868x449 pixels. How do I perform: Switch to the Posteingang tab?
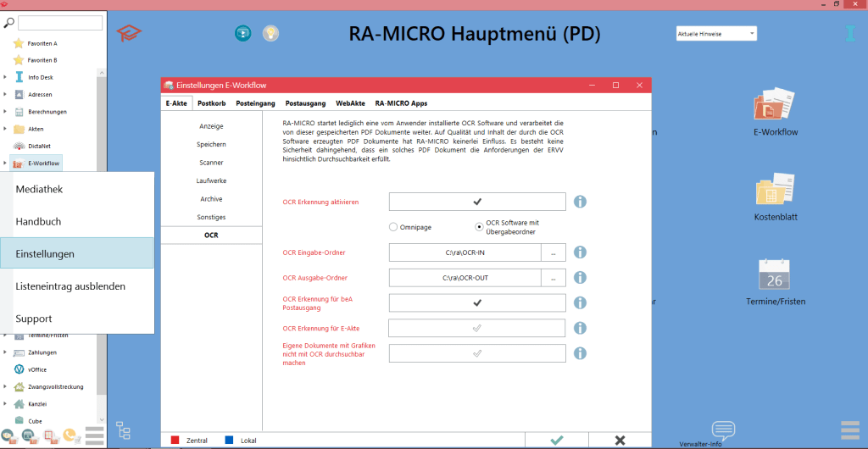256,103
